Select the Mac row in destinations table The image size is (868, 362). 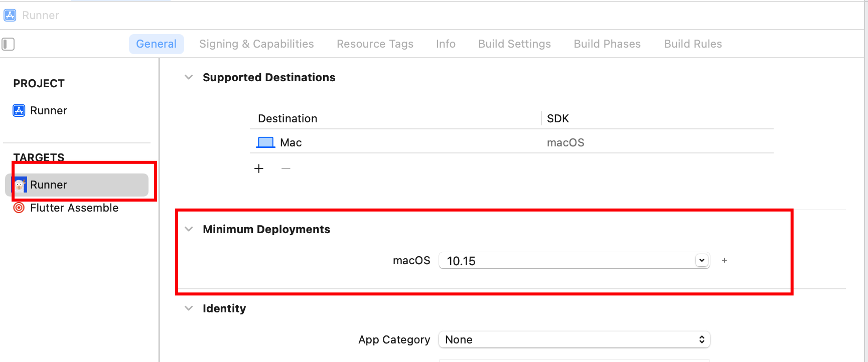(512, 142)
